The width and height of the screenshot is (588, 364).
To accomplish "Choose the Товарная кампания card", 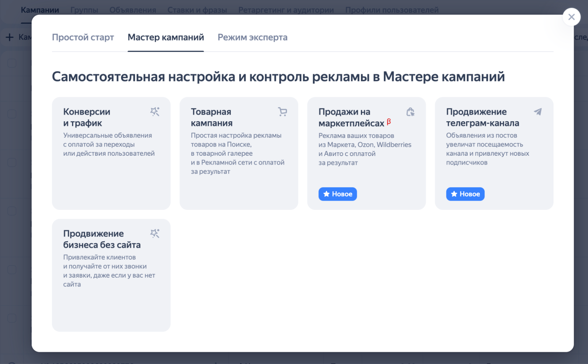I will (x=239, y=153).
